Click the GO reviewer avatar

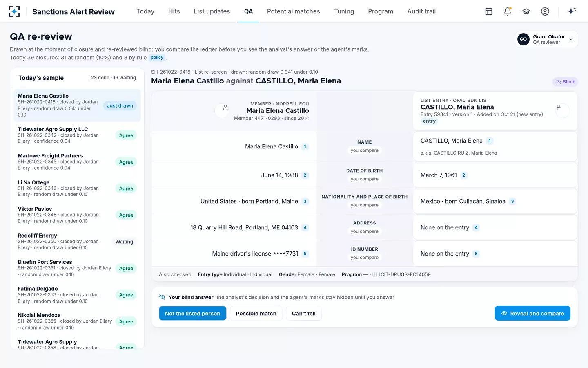click(x=523, y=39)
